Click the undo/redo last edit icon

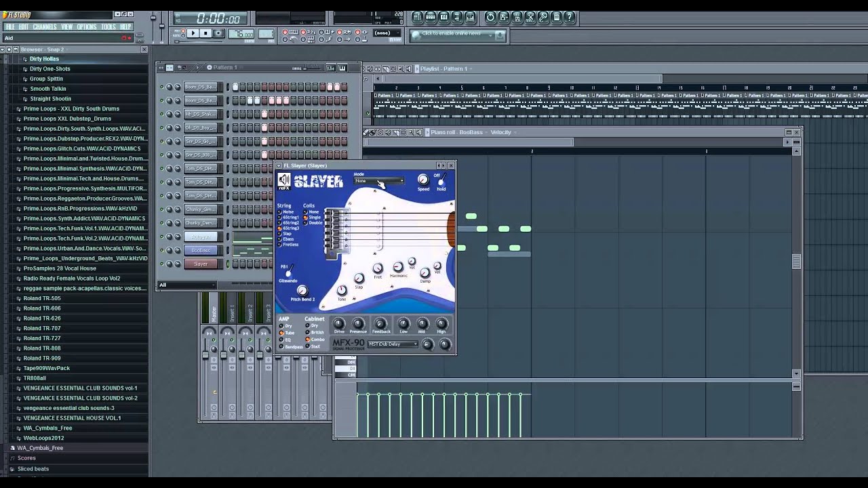(490, 17)
